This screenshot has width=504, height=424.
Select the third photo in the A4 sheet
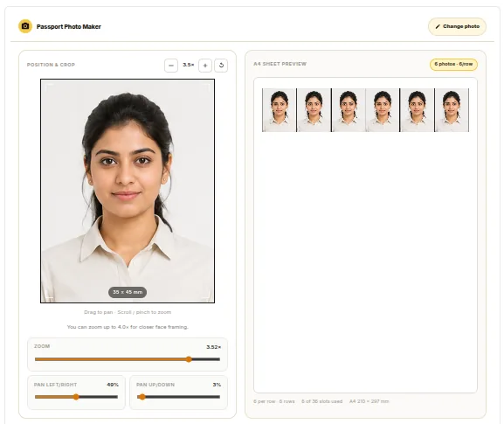[349, 110]
